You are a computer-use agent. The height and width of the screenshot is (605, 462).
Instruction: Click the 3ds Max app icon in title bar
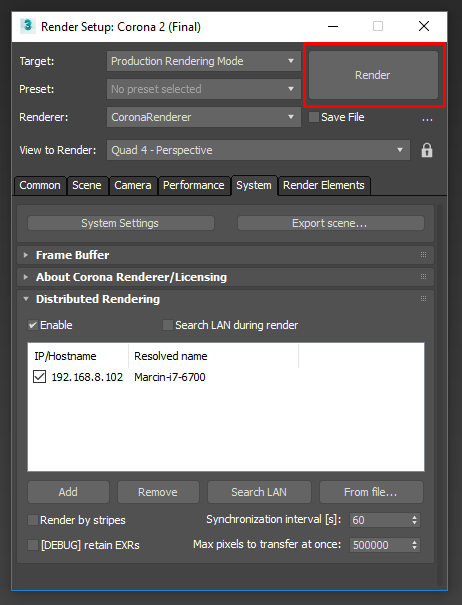pos(27,26)
